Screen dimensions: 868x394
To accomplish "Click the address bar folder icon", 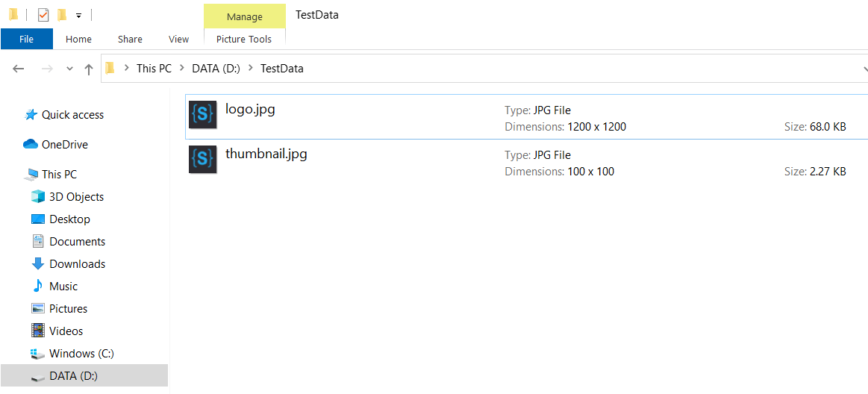I will (110, 69).
